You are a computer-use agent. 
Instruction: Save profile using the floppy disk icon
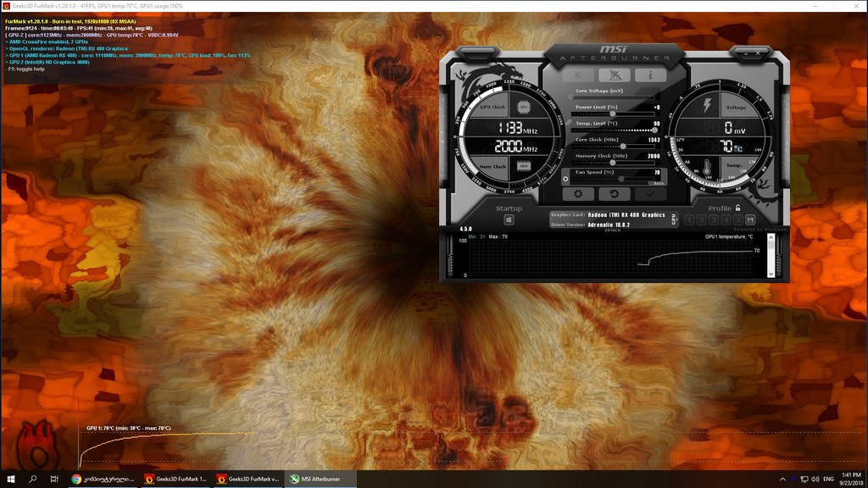tap(750, 219)
